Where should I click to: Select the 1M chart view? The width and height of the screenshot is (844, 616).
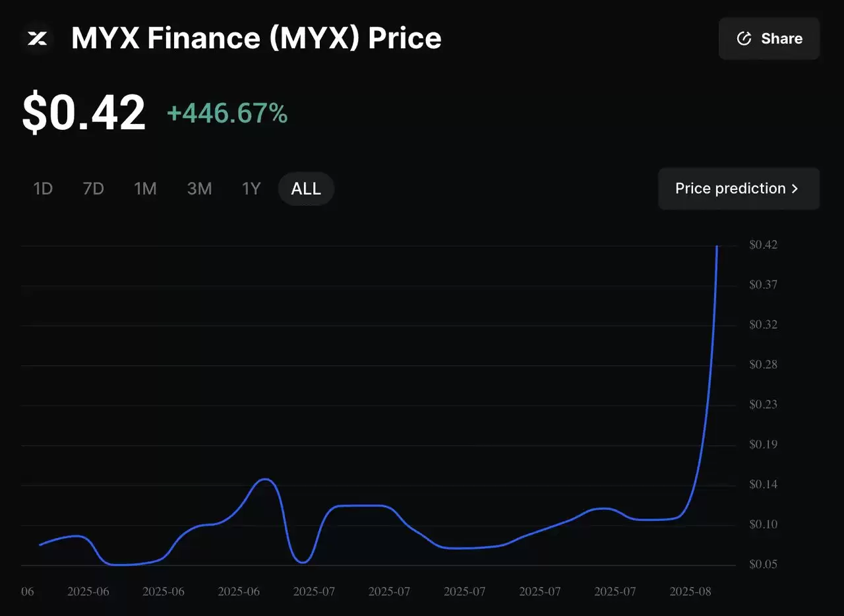[145, 189]
